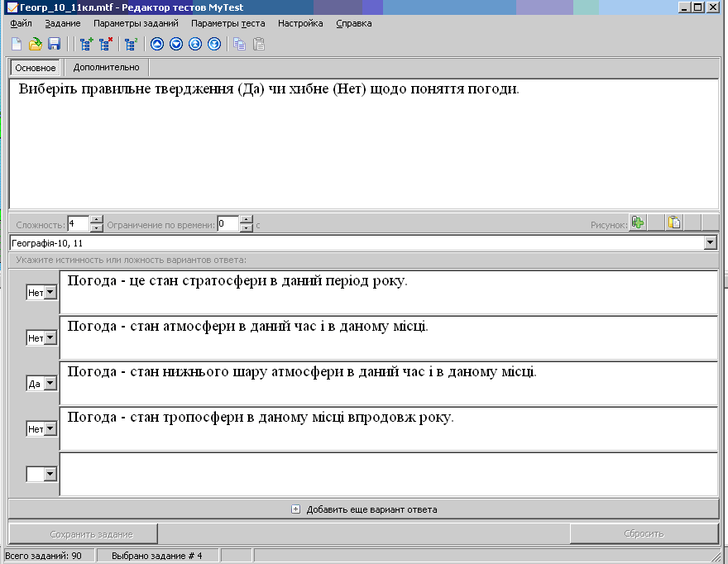The width and height of the screenshot is (728, 564).
Task: Open Нет dropdown for стан атмосфери answer
Action: [50, 338]
